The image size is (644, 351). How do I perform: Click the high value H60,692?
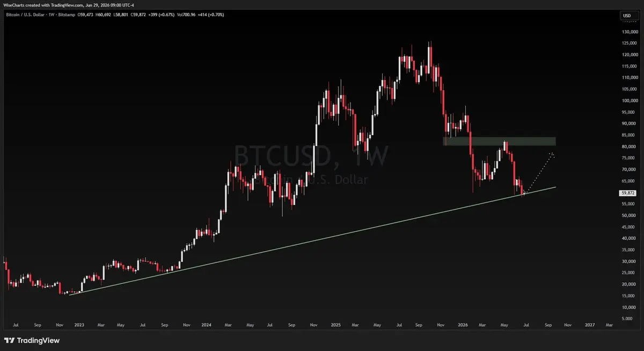pos(103,14)
